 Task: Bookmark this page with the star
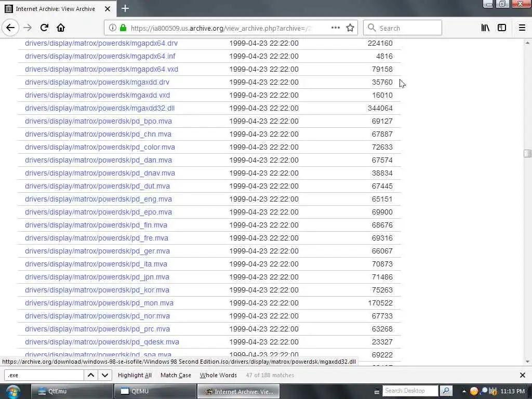(x=350, y=28)
